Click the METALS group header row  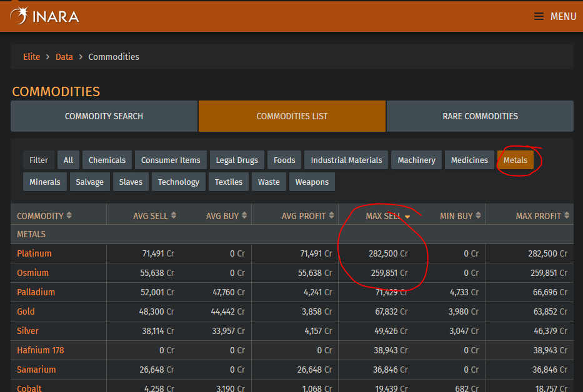(292, 234)
